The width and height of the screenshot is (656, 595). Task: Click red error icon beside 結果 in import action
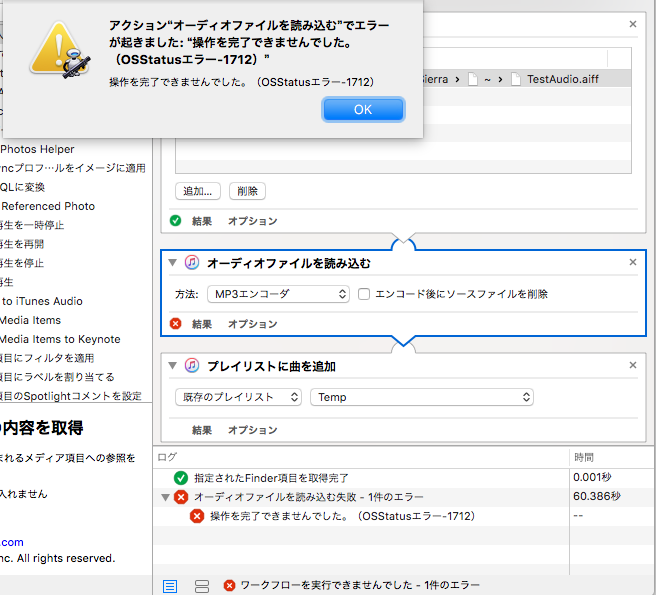click(x=176, y=324)
